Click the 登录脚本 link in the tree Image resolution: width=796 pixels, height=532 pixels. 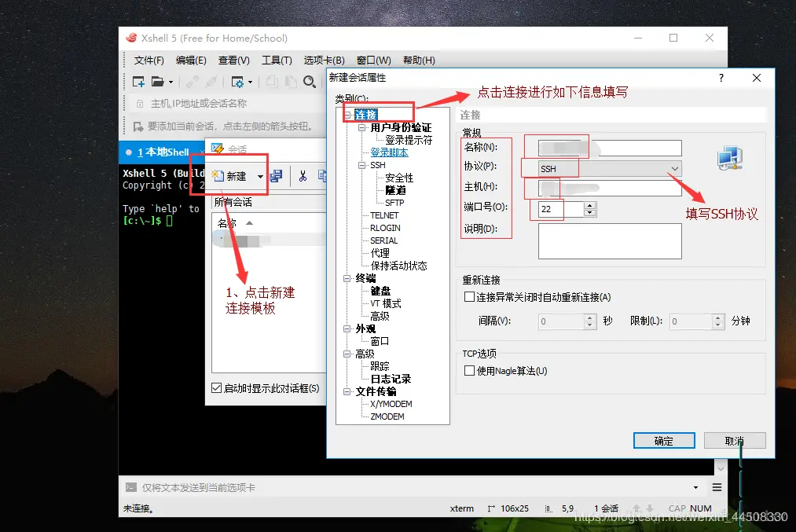click(388, 152)
